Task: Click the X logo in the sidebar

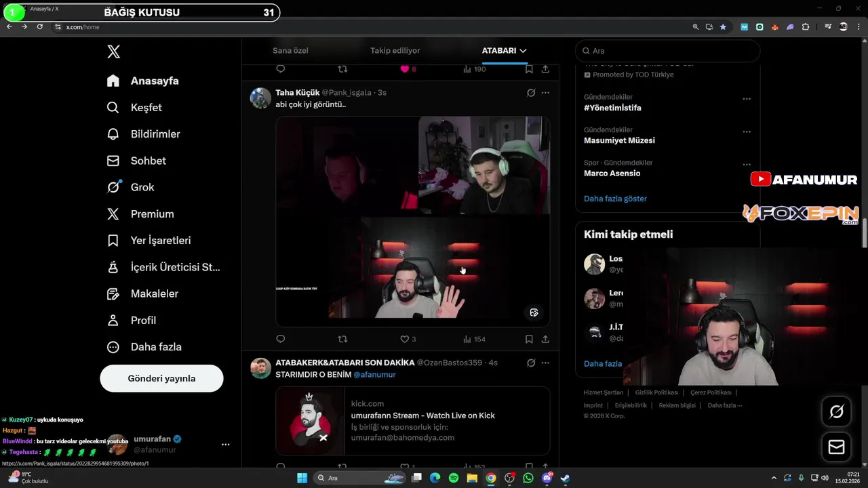Action: tap(114, 52)
